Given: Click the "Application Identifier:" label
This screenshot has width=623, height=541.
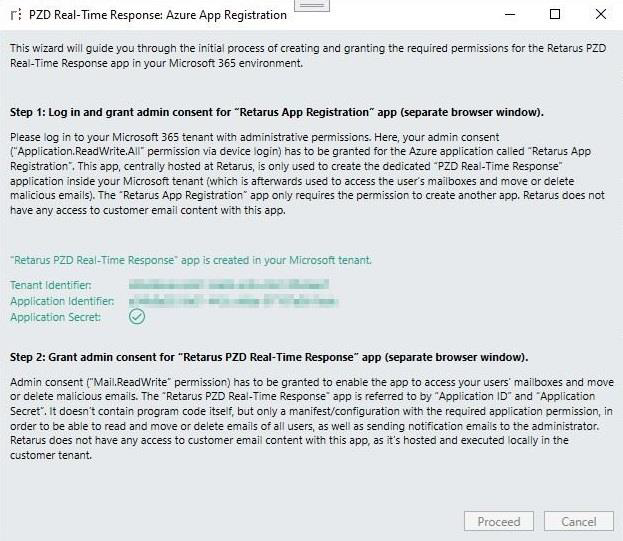Looking at the screenshot, I should point(62,301).
